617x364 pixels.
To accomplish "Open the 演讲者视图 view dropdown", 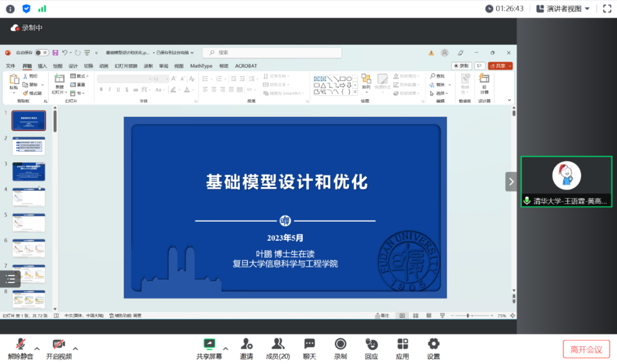I will coord(563,9).
